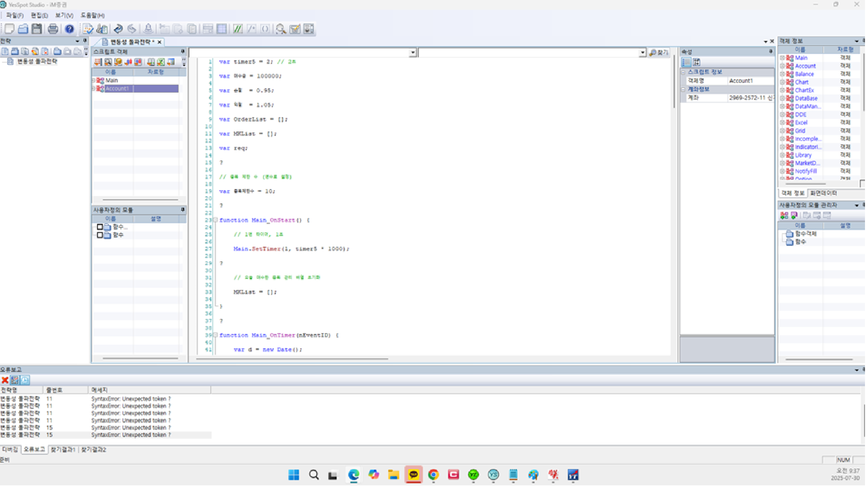Click the Open folder toolbar icon
The width and height of the screenshot is (868, 488).
point(23,29)
